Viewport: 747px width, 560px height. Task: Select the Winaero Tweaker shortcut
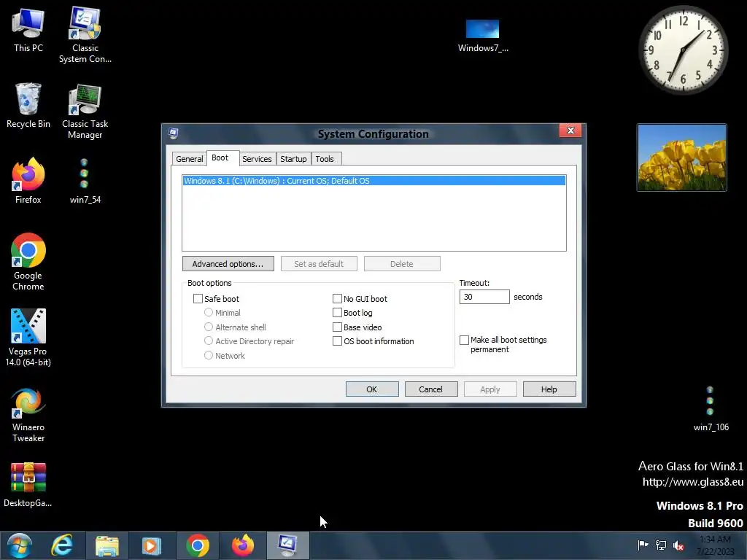coord(28,414)
